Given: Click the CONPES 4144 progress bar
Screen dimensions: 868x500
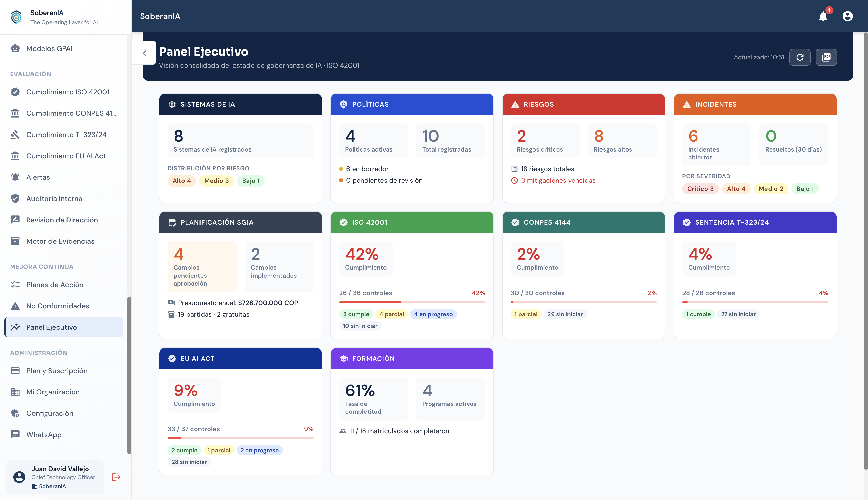Looking at the screenshot, I should pyautogui.click(x=583, y=302).
